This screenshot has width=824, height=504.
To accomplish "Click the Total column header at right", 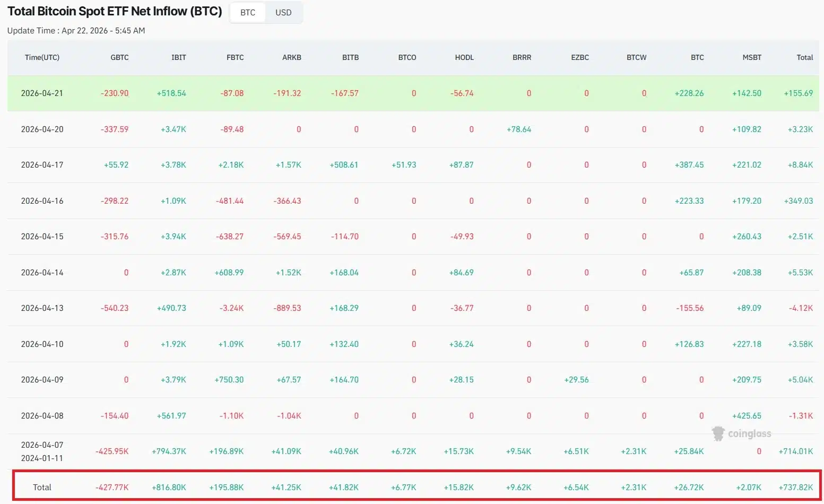I will [x=804, y=57].
